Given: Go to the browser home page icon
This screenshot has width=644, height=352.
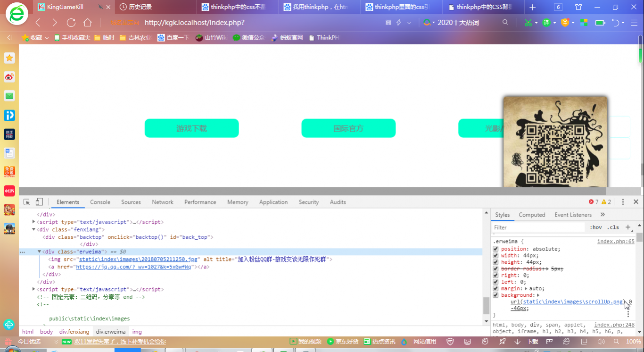Looking at the screenshot, I should coord(88,23).
